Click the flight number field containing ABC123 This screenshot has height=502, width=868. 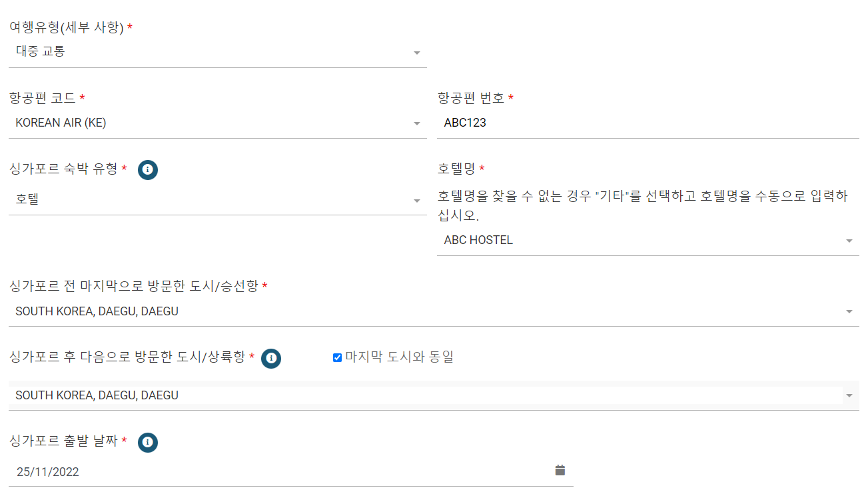point(600,122)
